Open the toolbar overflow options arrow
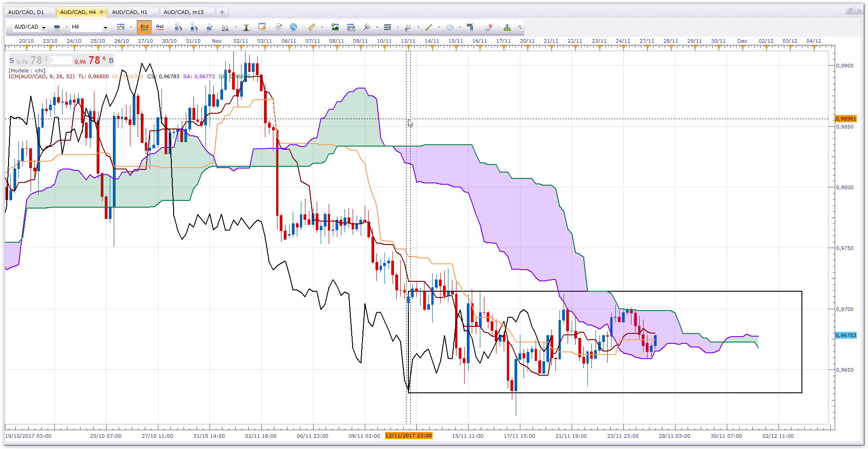 520,27
